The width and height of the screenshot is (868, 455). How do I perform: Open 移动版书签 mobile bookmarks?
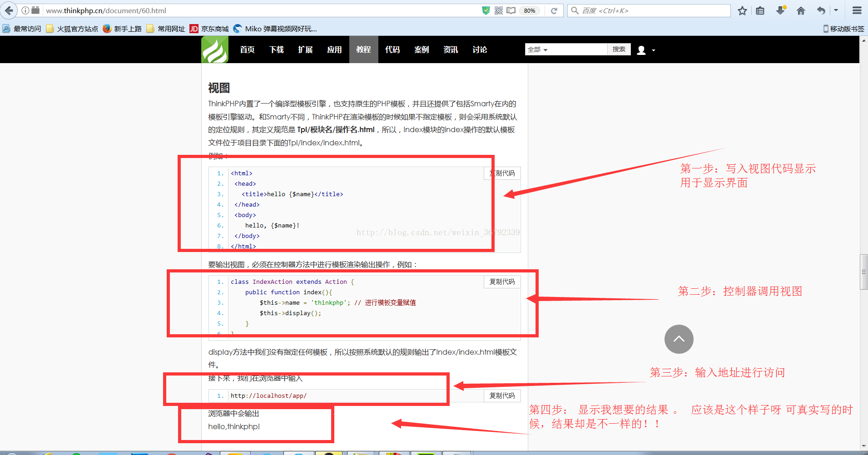click(843, 29)
